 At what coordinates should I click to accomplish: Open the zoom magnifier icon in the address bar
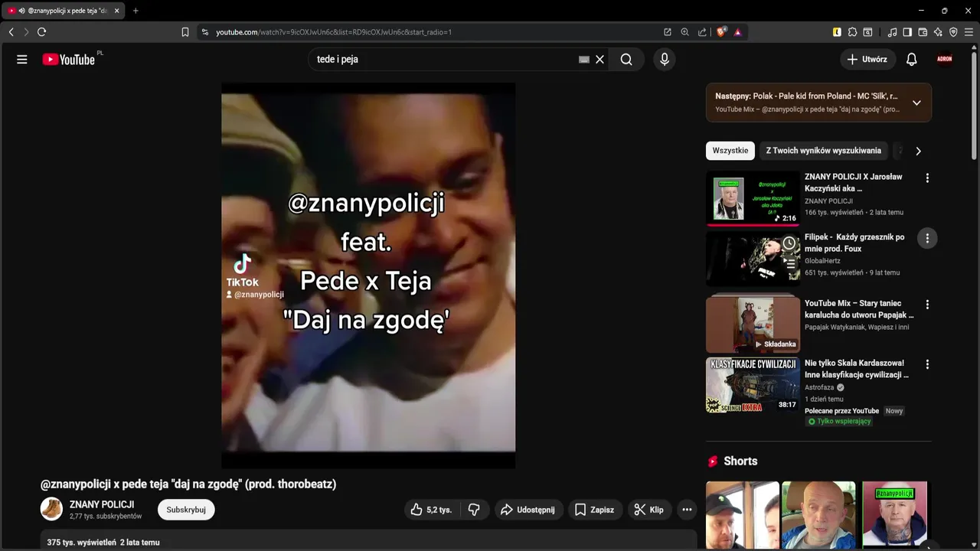tap(684, 32)
